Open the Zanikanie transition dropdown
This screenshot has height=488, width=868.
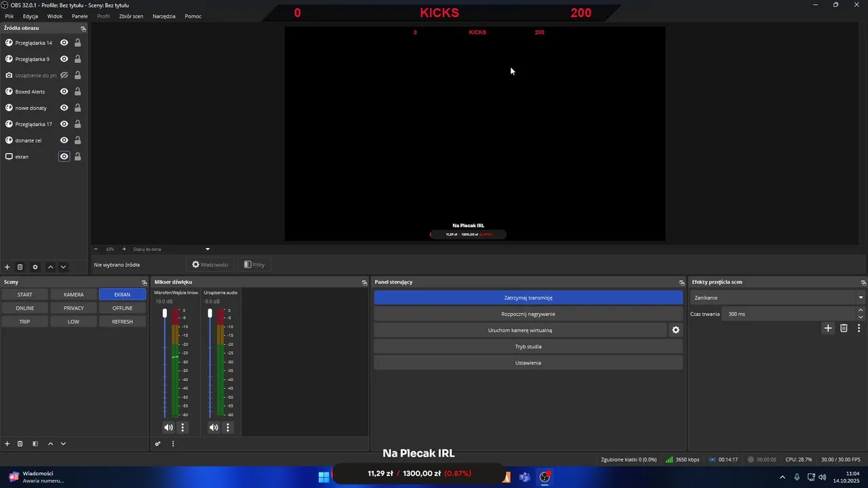(x=777, y=298)
